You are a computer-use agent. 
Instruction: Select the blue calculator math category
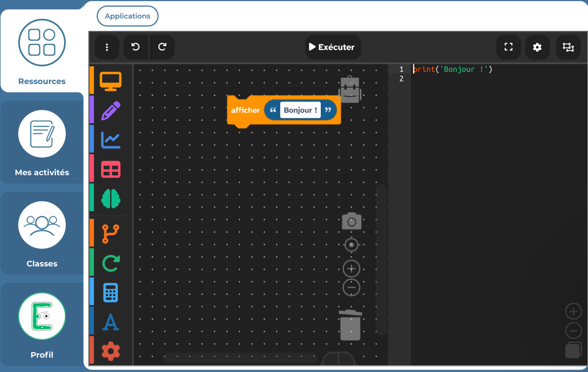(111, 292)
